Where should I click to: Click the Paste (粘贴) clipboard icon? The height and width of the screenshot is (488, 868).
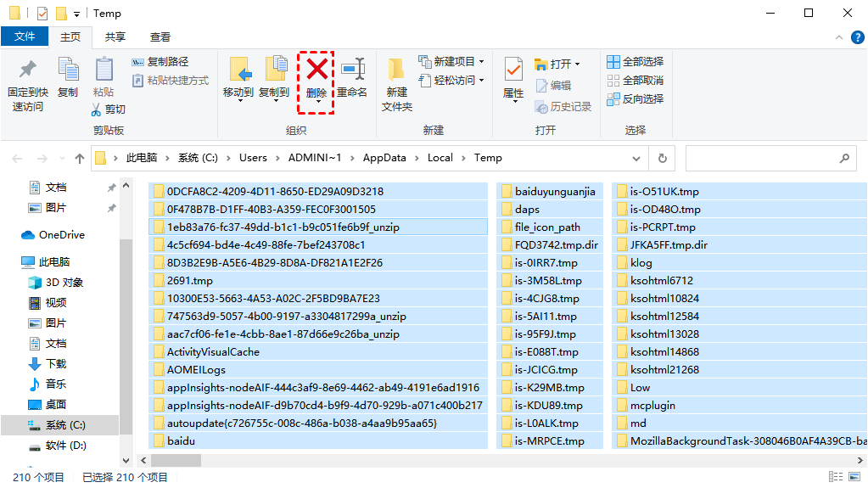tap(104, 70)
